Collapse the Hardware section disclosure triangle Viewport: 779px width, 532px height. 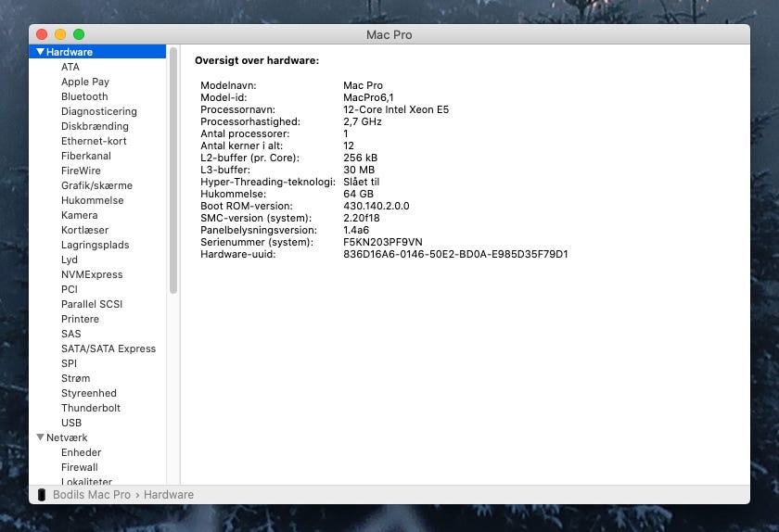click(x=40, y=52)
